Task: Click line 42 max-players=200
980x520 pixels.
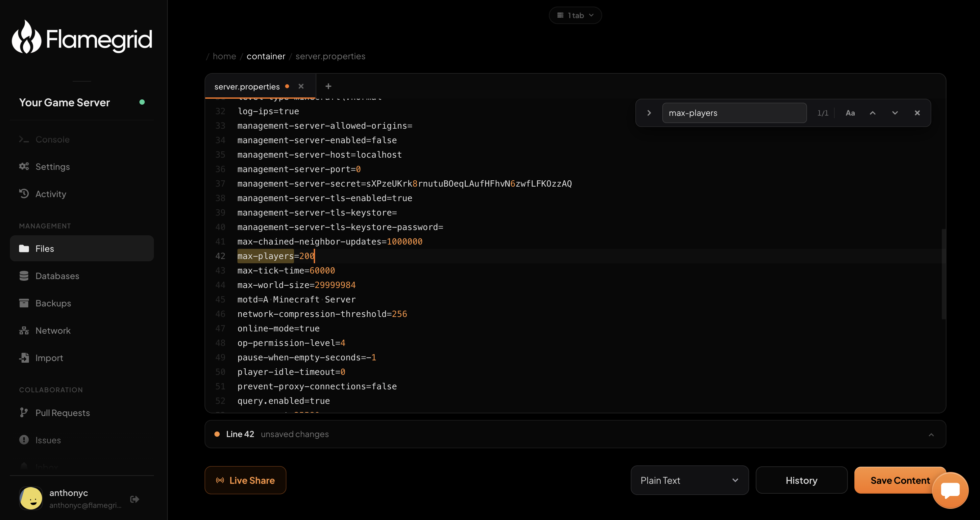Action: [276, 256]
